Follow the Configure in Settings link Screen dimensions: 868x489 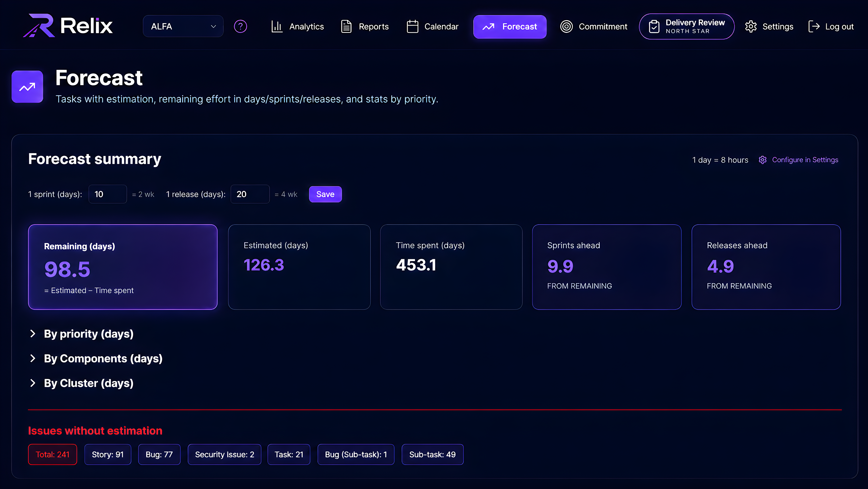pyautogui.click(x=805, y=160)
